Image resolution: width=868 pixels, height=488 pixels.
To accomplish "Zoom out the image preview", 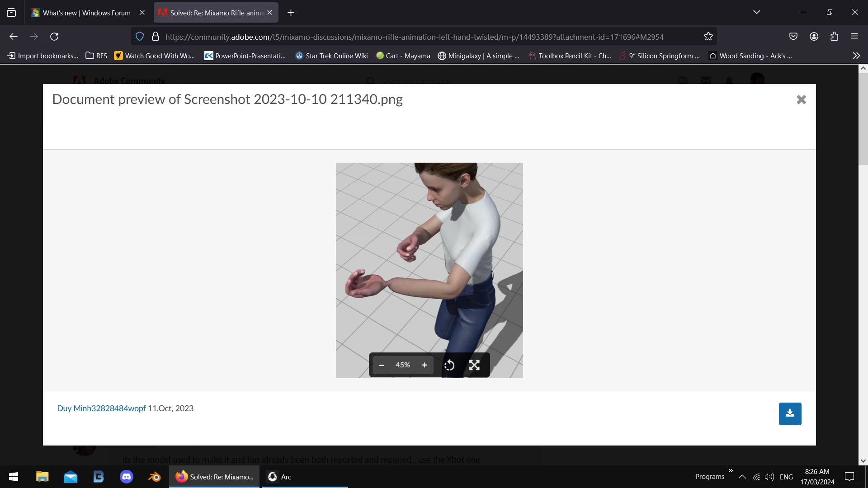I will [381, 365].
